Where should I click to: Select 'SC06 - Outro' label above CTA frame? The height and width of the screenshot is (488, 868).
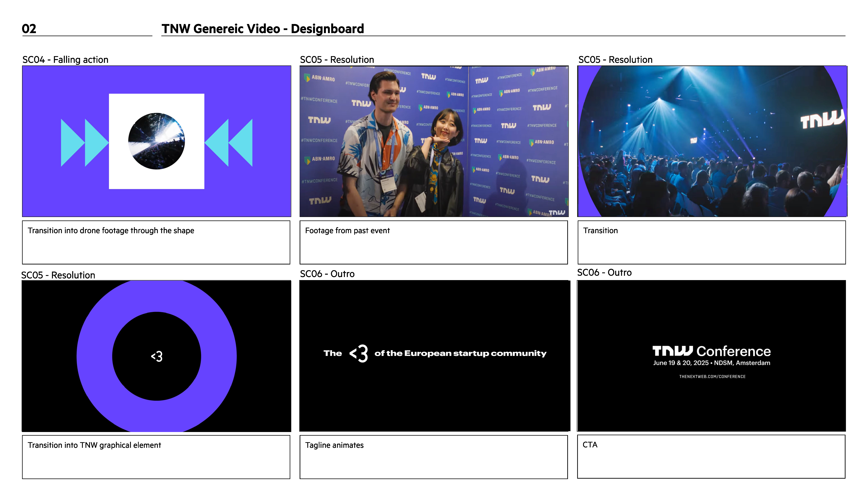pyautogui.click(x=605, y=272)
